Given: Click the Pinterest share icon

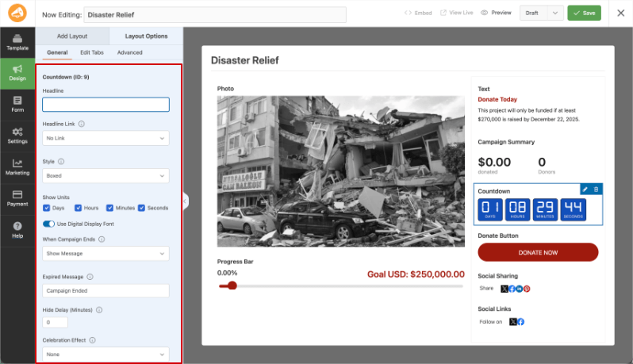Looking at the screenshot, I should click(527, 289).
